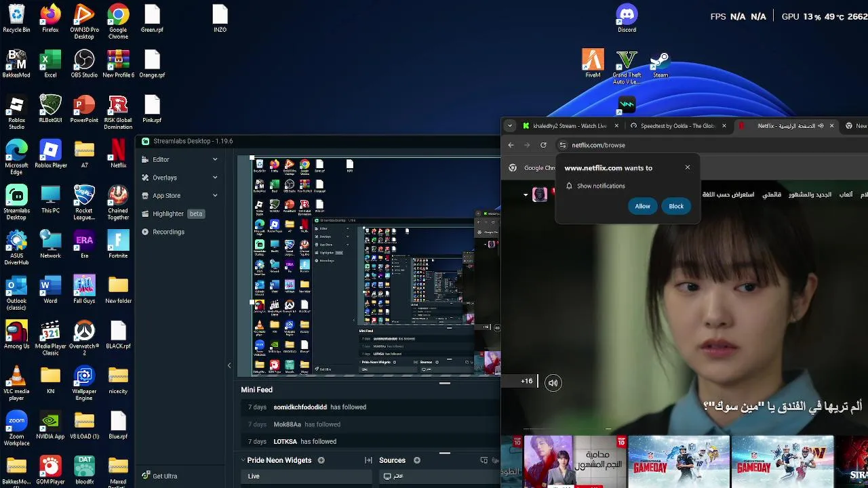Switch to Speedtest by Ookla tab
Viewport: 868px width, 488px height.
(677, 126)
